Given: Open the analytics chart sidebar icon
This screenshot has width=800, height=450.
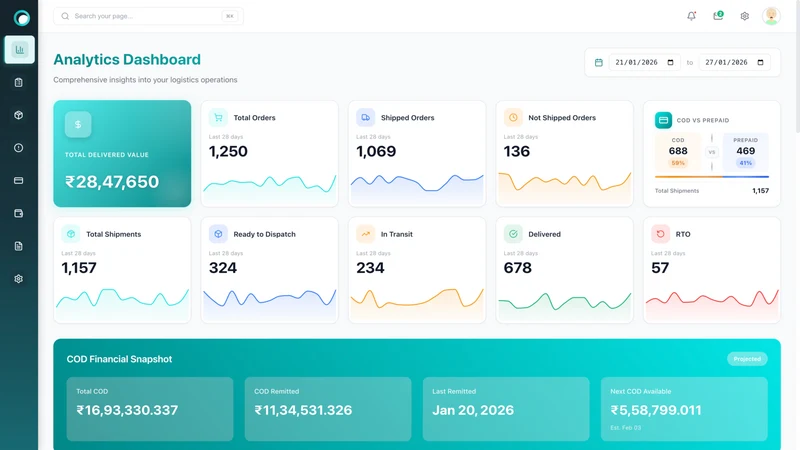Looking at the screenshot, I should click(x=19, y=49).
